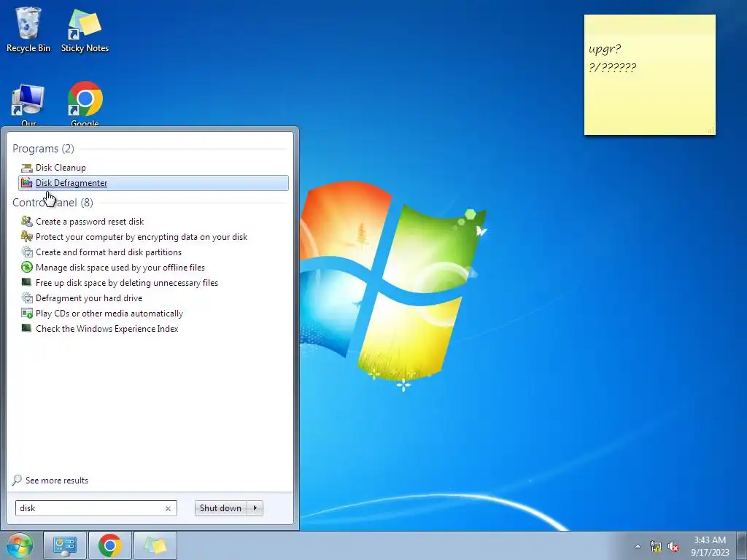Click the Create a password reset disk icon
Screen dimensions: 747x560
click(27, 221)
